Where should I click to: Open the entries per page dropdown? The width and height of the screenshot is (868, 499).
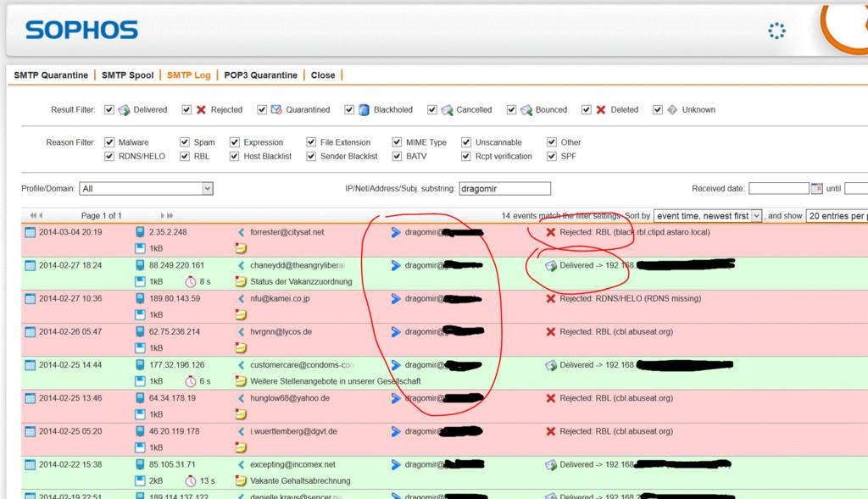837,216
